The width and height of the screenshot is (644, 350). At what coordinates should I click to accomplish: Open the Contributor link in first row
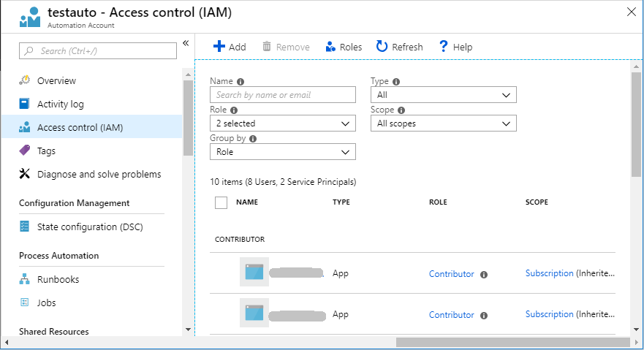[451, 274]
